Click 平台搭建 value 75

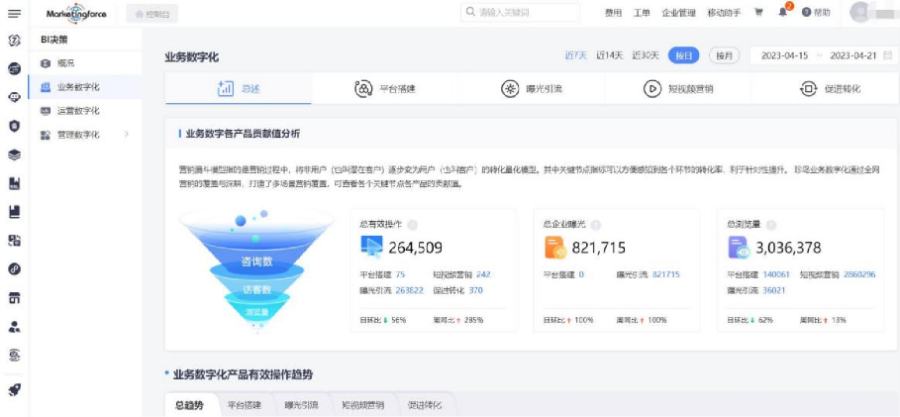[400, 275]
